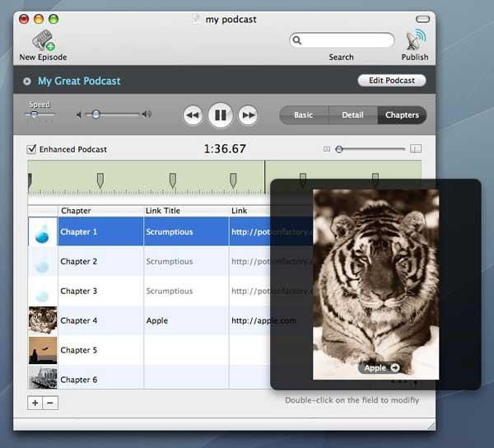Click the large tiger artwork preview

click(x=376, y=284)
